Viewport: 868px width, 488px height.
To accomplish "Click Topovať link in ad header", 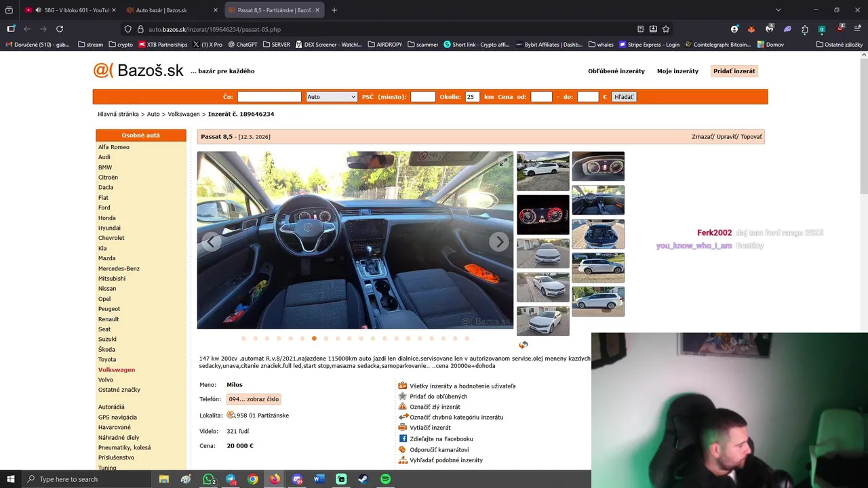I will pos(751,137).
